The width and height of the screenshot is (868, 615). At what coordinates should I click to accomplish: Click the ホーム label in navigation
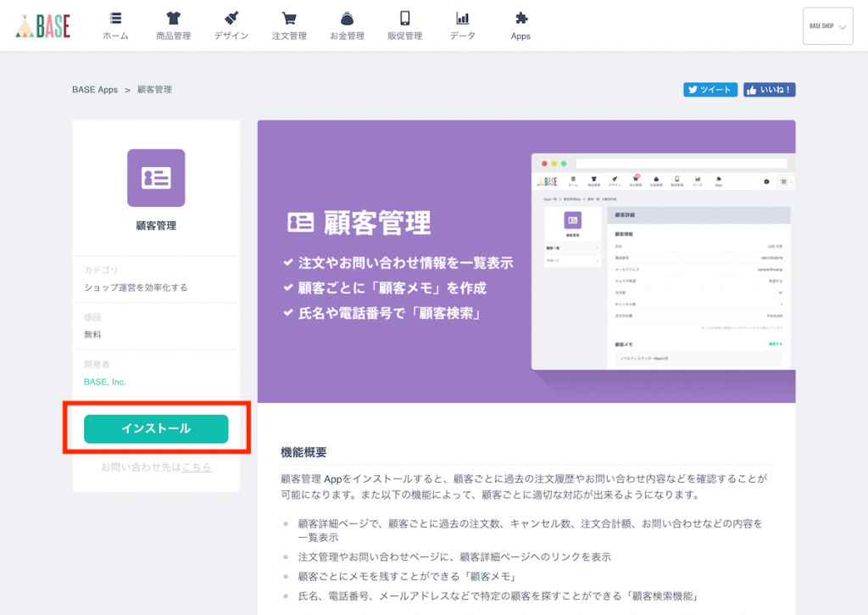click(x=115, y=36)
